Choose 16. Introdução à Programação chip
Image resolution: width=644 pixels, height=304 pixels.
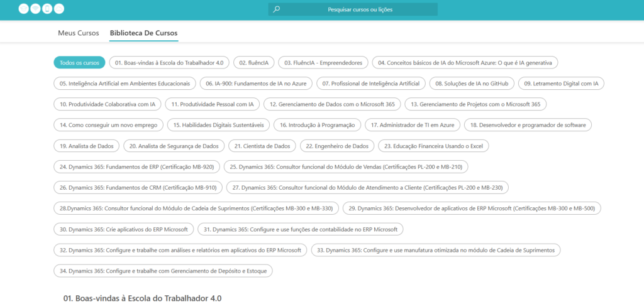(317, 125)
